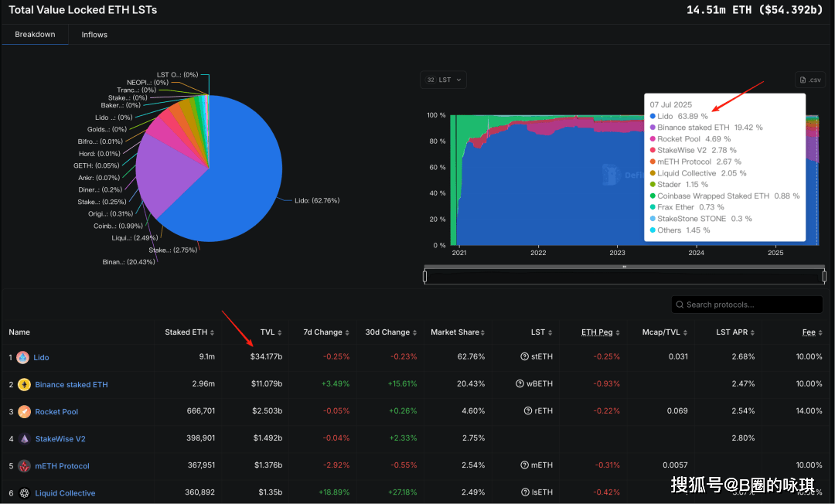Screen dimensions: 835x504
Task: Click the "Liqui..: (2.49%)" pie label
Action: coord(135,238)
